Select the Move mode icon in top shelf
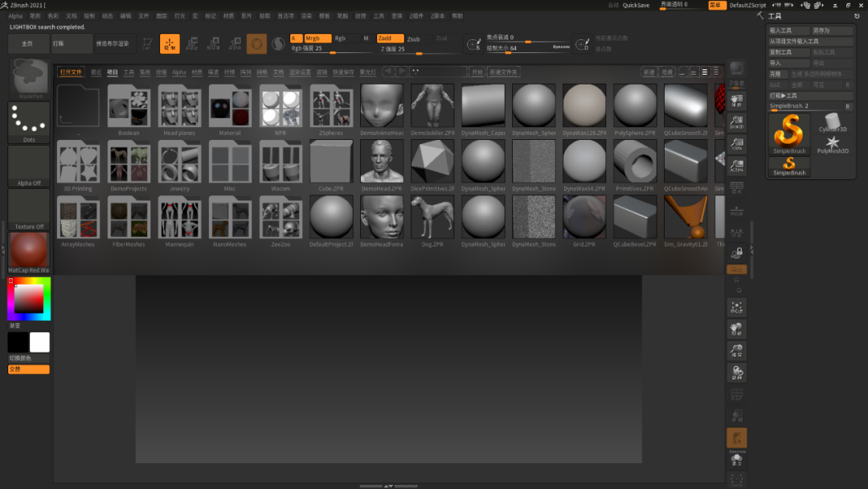The image size is (868, 489). pyautogui.click(x=191, y=43)
